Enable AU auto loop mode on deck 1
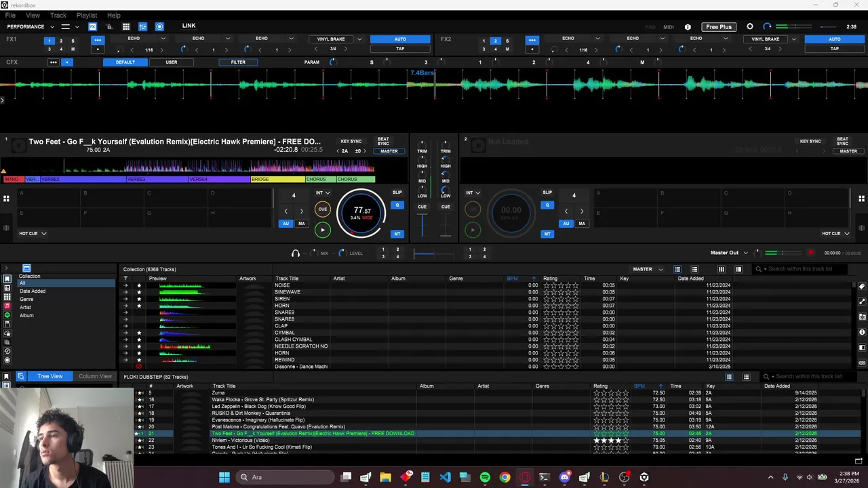The height and width of the screenshot is (488, 868). 285,224
